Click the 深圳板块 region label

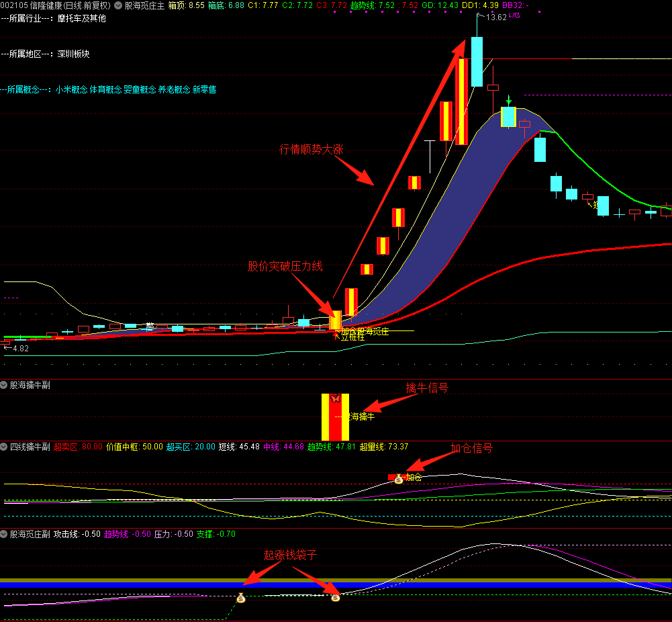pyautogui.click(x=74, y=54)
